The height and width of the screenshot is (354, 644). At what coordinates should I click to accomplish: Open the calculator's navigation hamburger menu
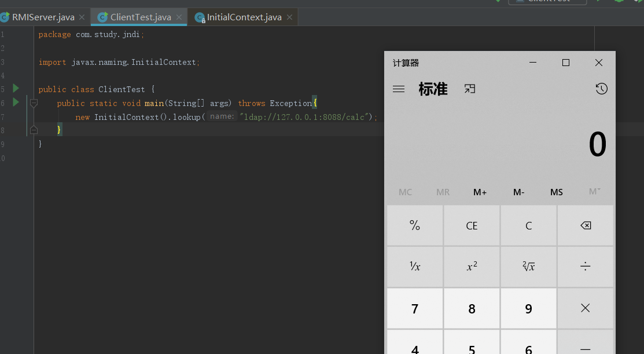399,89
